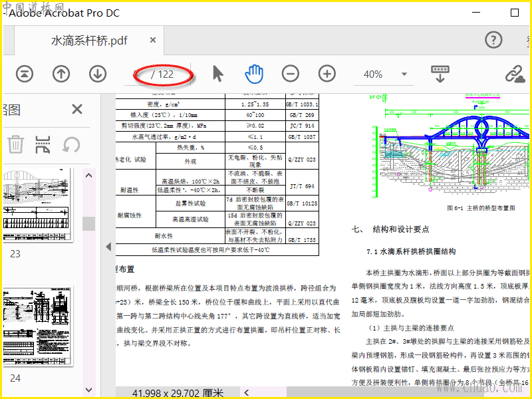Screen dimensions: 532x399
Task: Click the table cell 高温高湿试验
Action: [x=190, y=219]
